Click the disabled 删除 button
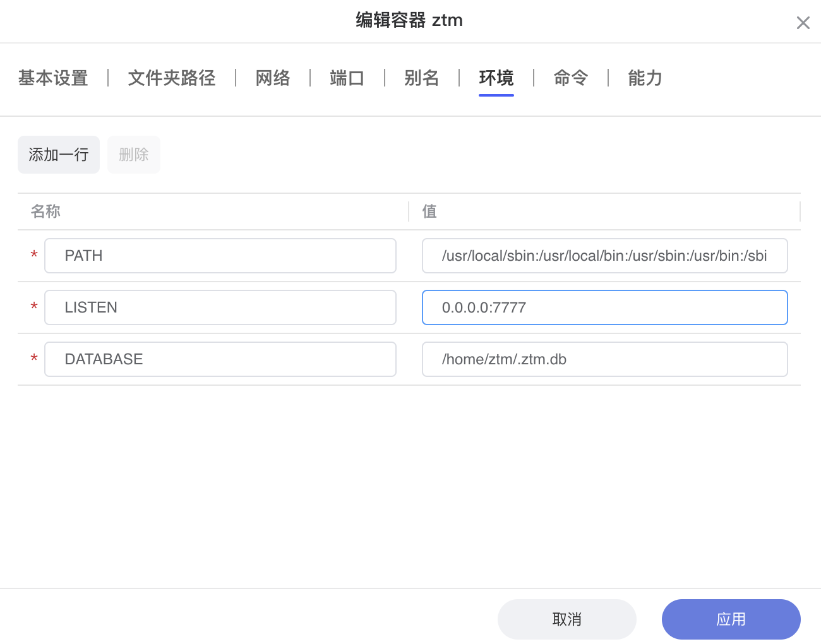Viewport: 821px width, 644px height. coord(133,155)
